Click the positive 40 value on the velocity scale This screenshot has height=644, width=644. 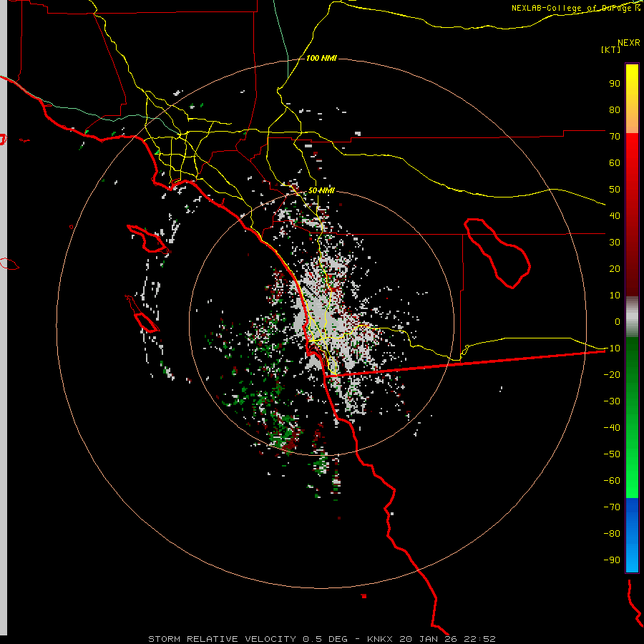pyautogui.click(x=615, y=215)
